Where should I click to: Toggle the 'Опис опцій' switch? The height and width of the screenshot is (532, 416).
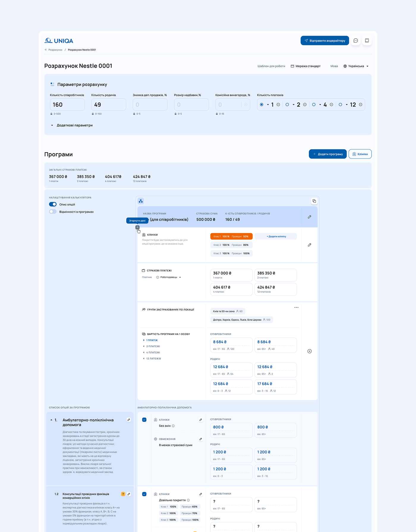[53, 204]
